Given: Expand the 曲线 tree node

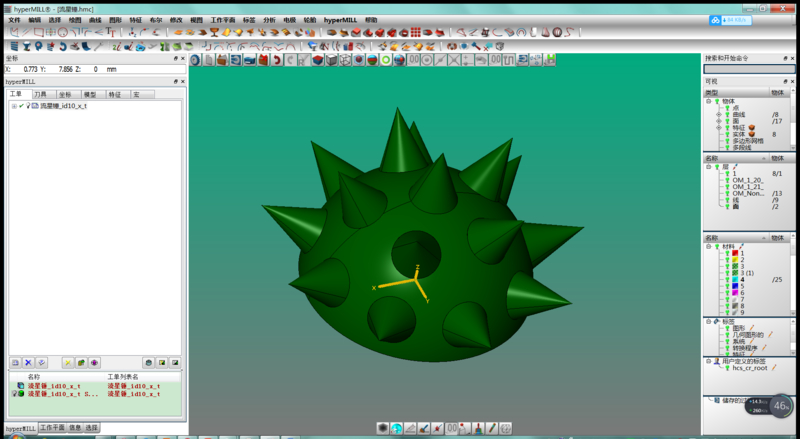Looking at the screenshot, I should [x=719, y=115].
